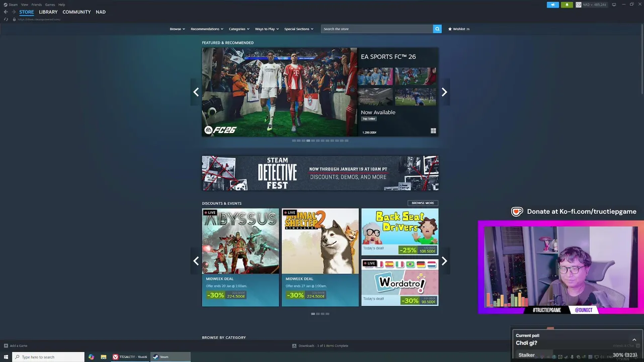Click the EA SPORTS FC 26 title text

coord(388,57)
